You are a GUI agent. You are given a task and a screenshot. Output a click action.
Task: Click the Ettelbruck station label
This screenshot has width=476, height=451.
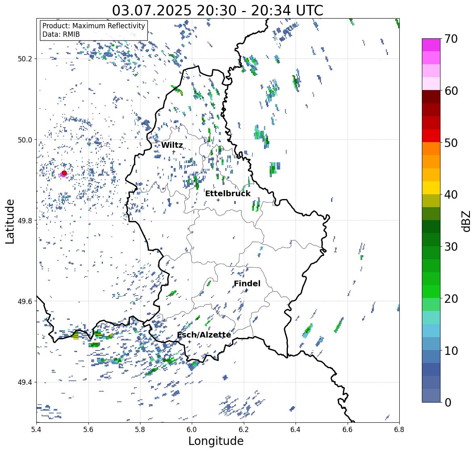pos(228,193)
